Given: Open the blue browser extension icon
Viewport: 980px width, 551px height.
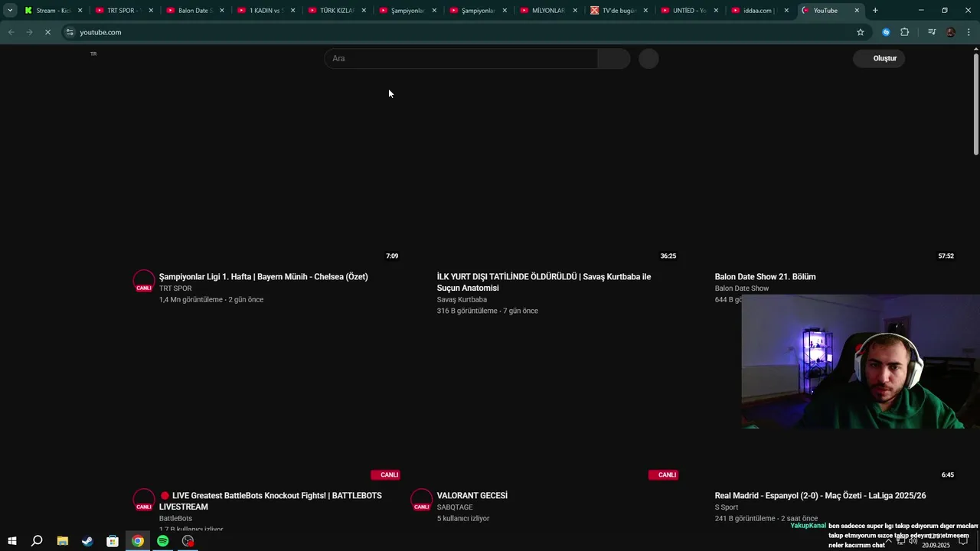Looking at the screenshot, I should (886, 32).
